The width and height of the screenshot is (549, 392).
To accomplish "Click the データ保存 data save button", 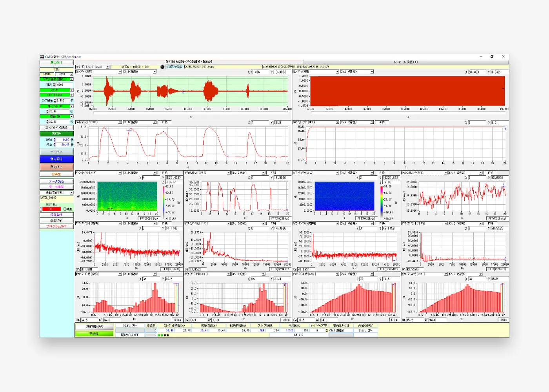I will pyautogui.click(x=56, y=187).
